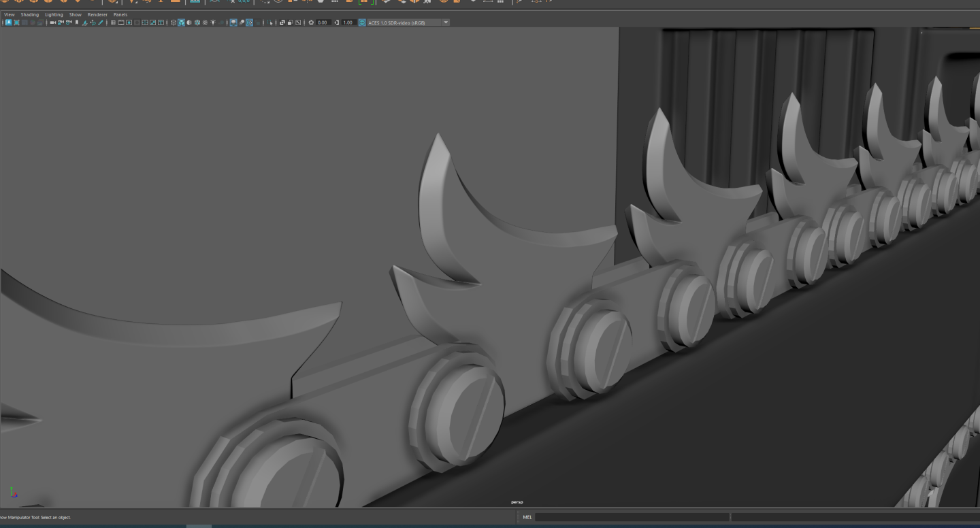
Task: Toggle the X-Ray Joints icon
Action: 298,22
